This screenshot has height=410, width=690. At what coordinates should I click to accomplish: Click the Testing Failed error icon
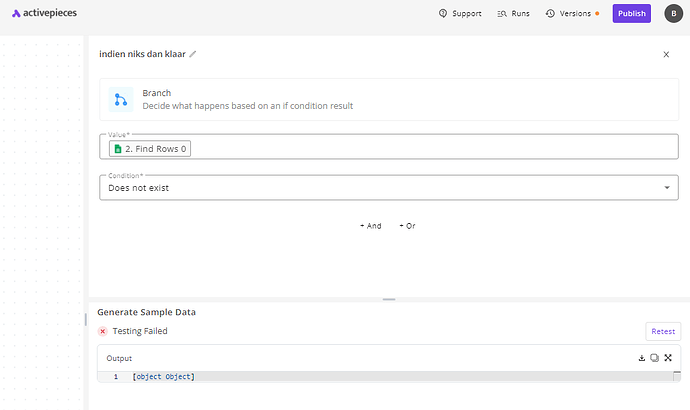click(x=103, y=331)
